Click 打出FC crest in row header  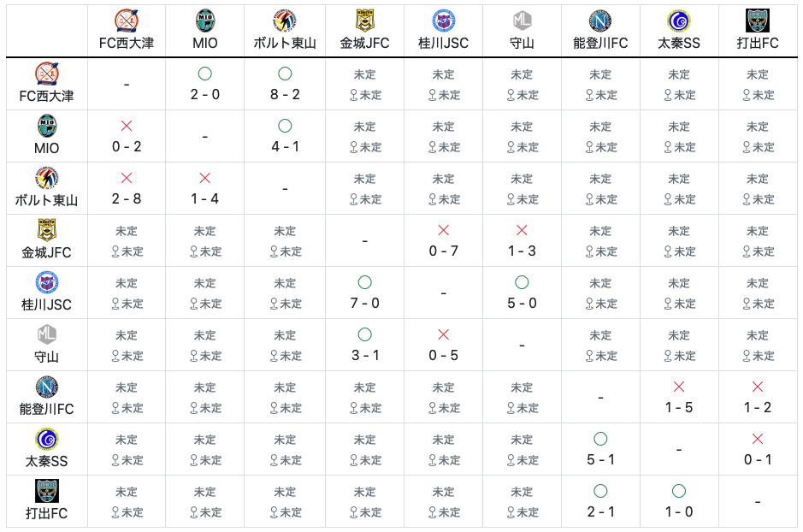pos(46,491)
